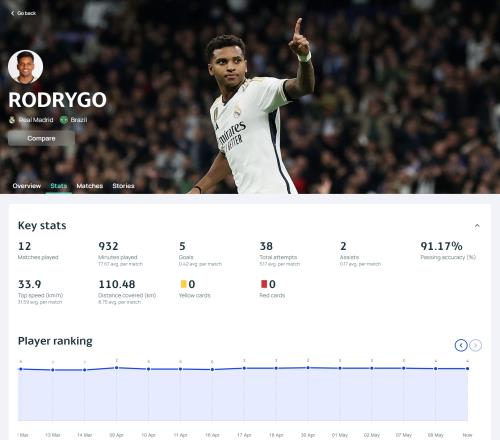Select the Stats tab
The width and height of the screenshot is (500, 440).
[59, 186]
